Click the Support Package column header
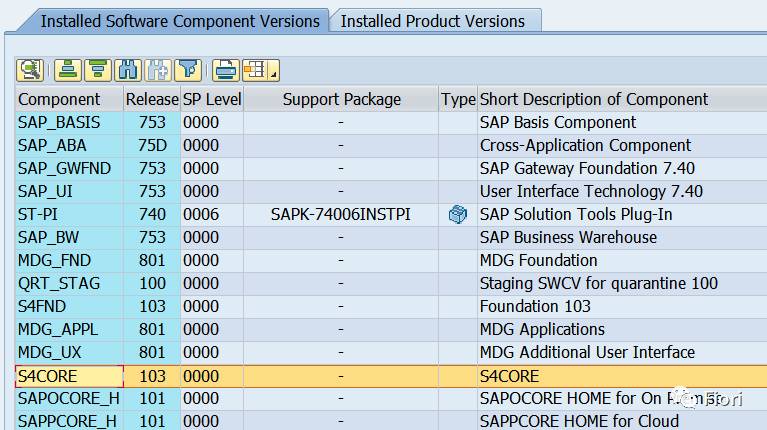 pyautogui.click(x=341, y=99)
